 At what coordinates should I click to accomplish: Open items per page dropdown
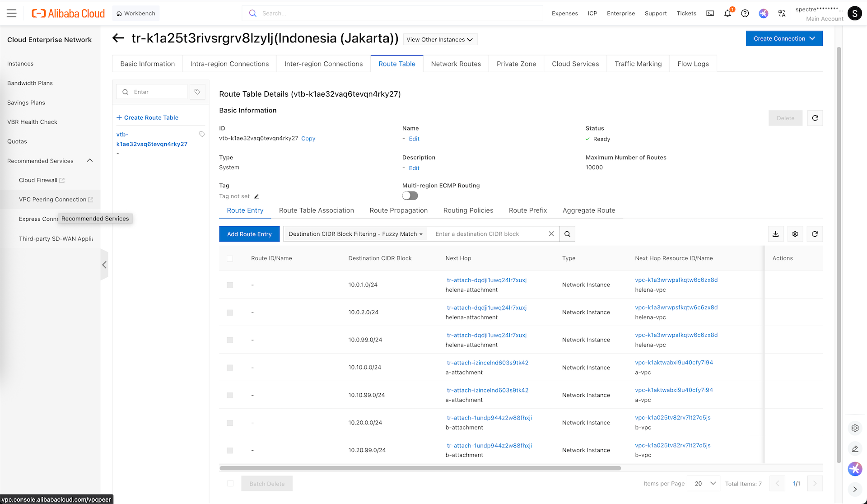703,483
